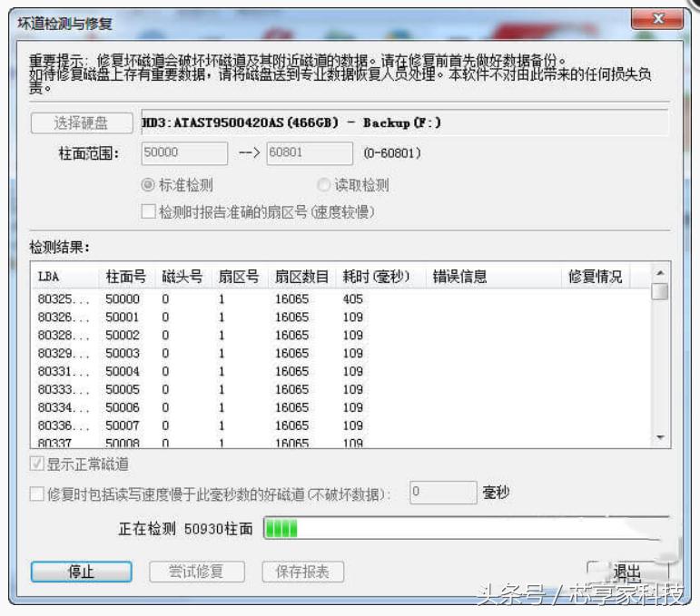Click the results list scroll-up arrow
Screen dimensions: 700x616
click(660, 272)
